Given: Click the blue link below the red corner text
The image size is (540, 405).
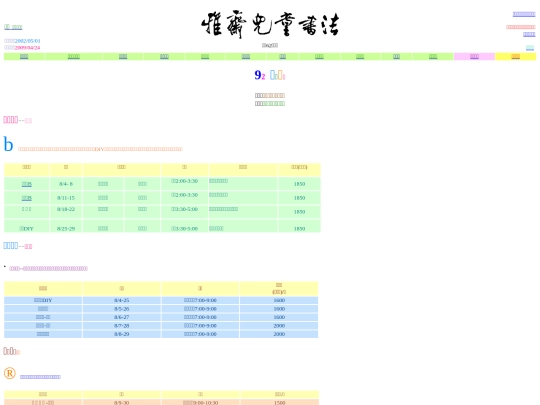Looking at the screenshot, I should point(529,34).
